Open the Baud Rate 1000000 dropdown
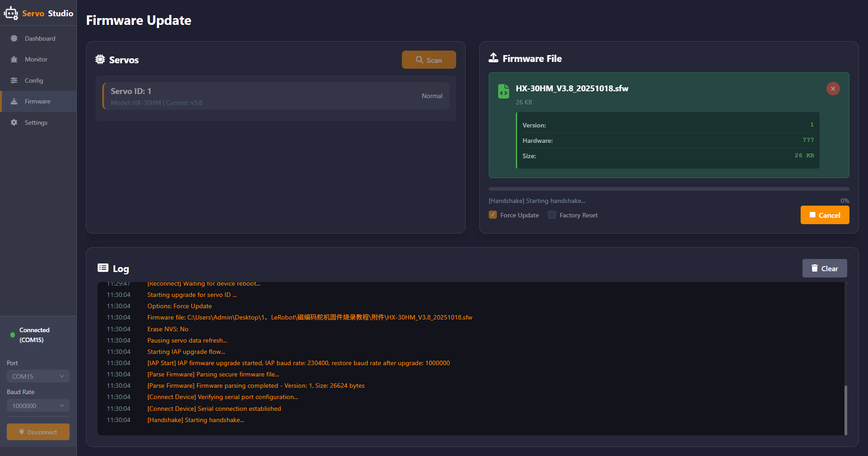Viewport: 868px width, 456px height. pyautogui.click(x=38, y=406)
